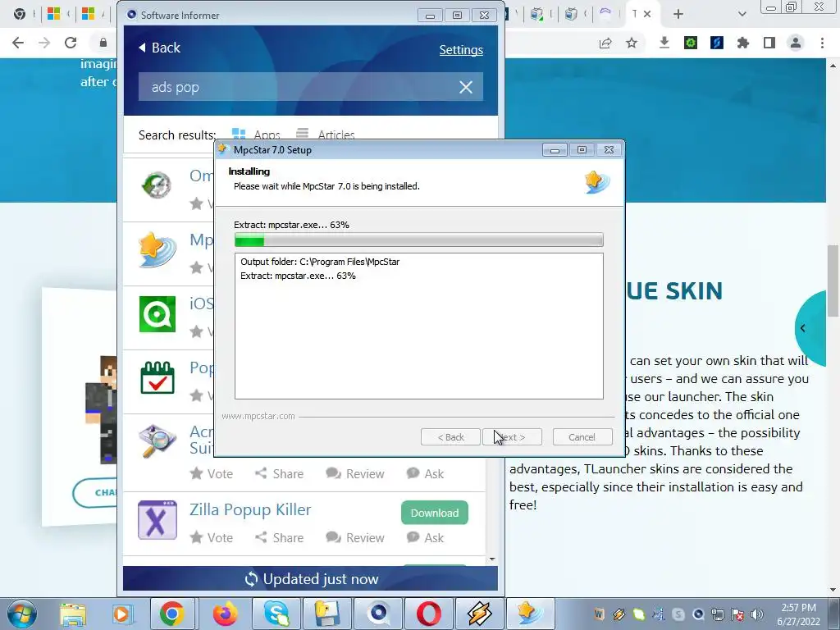The width and height of the screenshot is (840, 630).
Task: Click the site lock icon in address bar
Action: [x=103, y=43]
